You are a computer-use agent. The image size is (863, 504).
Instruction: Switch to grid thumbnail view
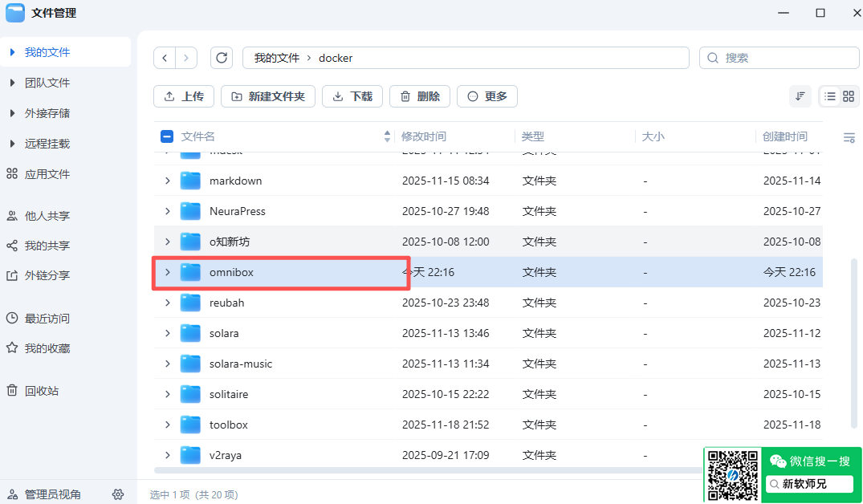pyautogui.click(x=849, y=96)
